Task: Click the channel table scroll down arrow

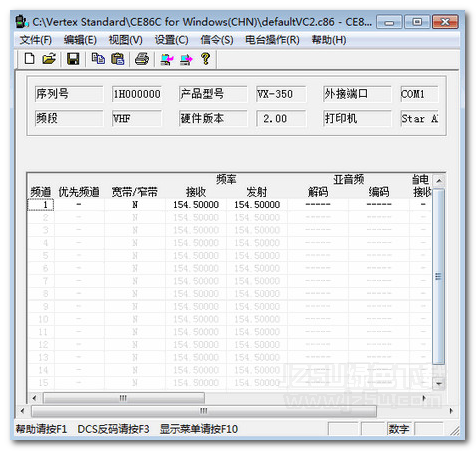Action: coord(439,383)
